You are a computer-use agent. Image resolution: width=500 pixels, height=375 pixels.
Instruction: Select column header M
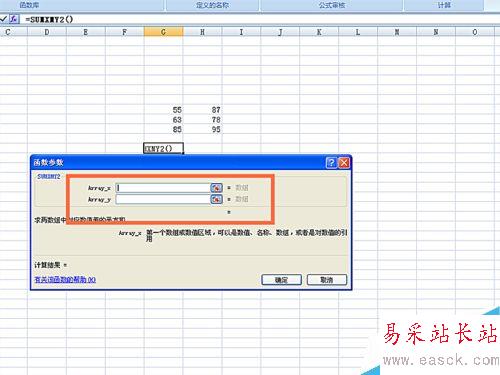coord(397,32)
